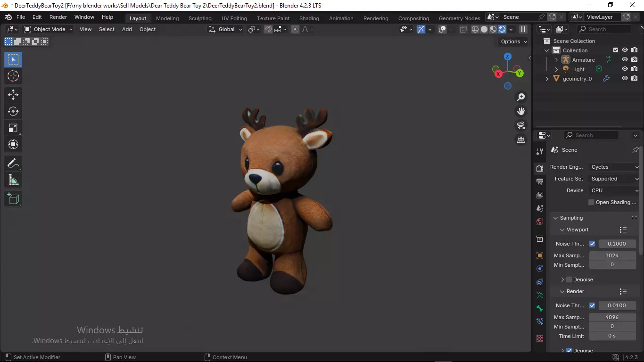644x362 pixels.
Task: Select rendered viewport shading mode
Action: 502,29
